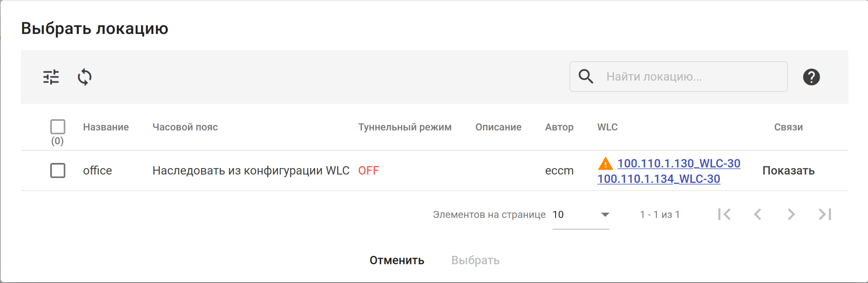Open the 100.110.1.130_WLC-30 link
This screenshot has height=283, width=868.
click(679, 163)
